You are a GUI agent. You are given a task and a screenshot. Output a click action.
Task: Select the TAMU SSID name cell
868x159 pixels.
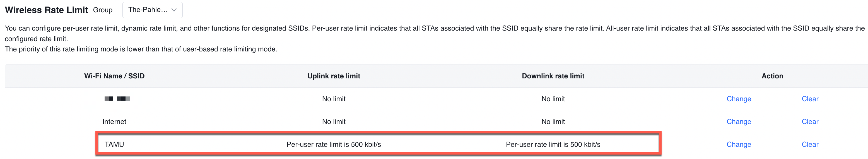click(x=114, y=145)
